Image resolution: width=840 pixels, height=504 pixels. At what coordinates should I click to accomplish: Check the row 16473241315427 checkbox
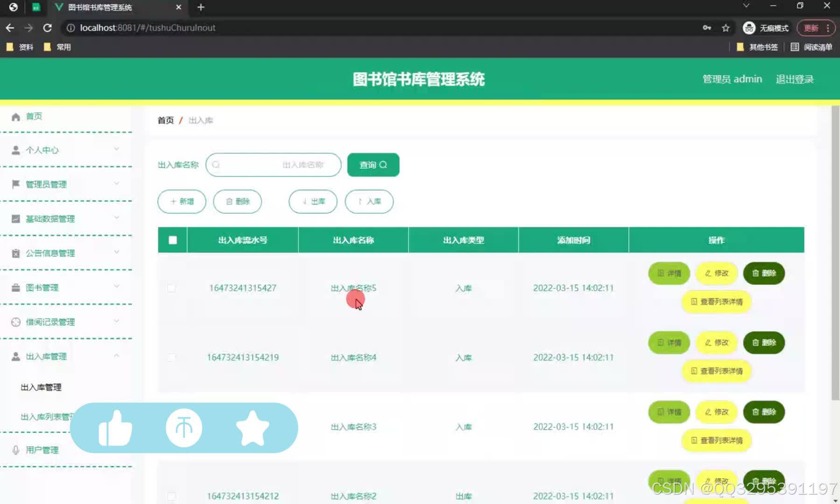point(172,288)
